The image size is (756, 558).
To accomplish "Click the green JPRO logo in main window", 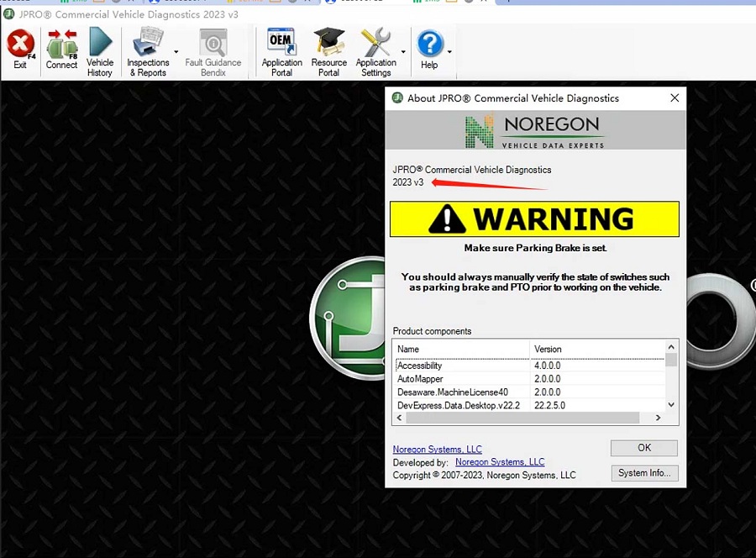I will point(347,318).
